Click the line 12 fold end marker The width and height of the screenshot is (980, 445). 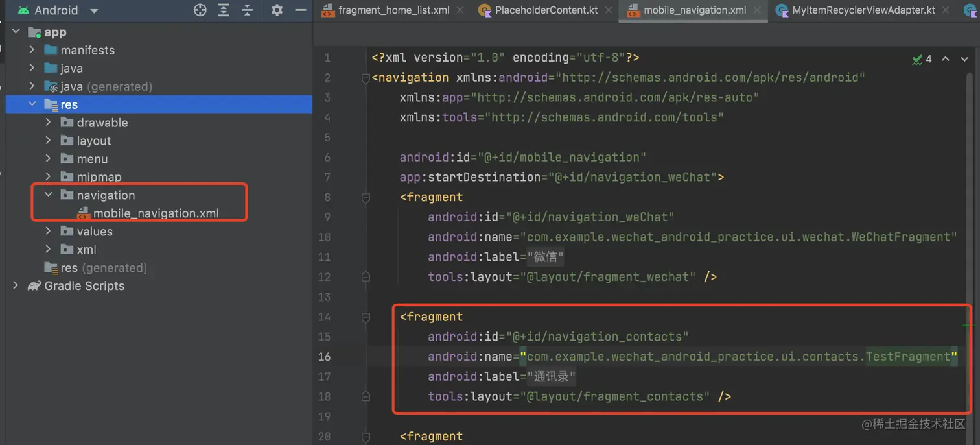click(x=366, y=277)
